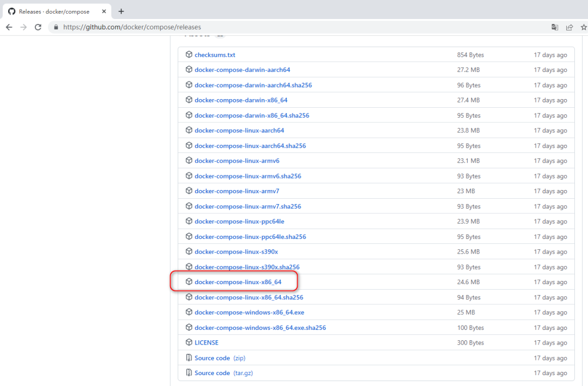588x386 pixels.
Task: Open docker-compose-windows-x86_64.exe link
Action: pyautogui.click(x=249, y=312)
